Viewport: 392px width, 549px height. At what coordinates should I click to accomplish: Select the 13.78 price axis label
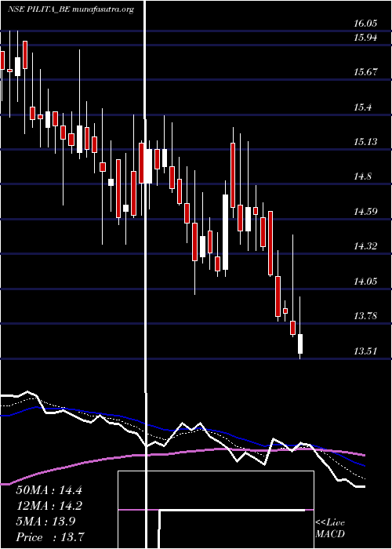click(365, 316)
